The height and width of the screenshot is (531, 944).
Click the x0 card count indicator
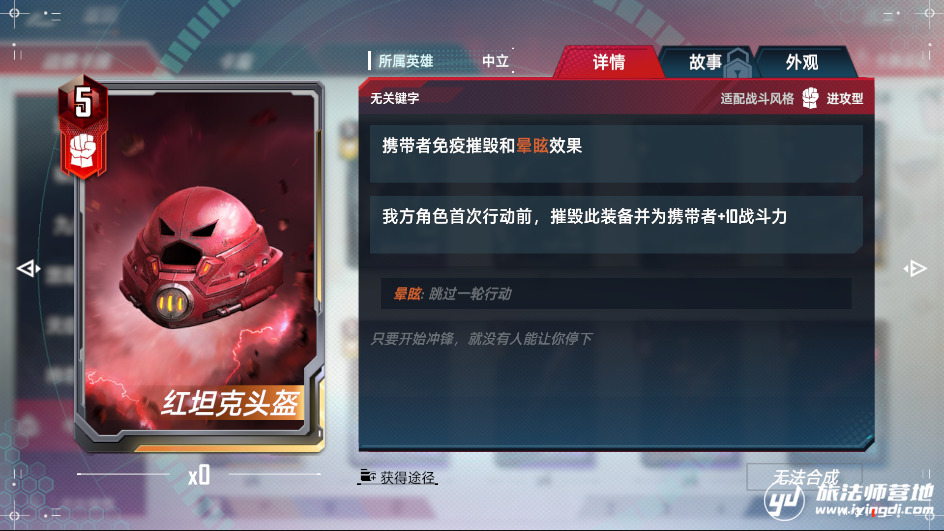pyautogui.click(x=199, y=476)
